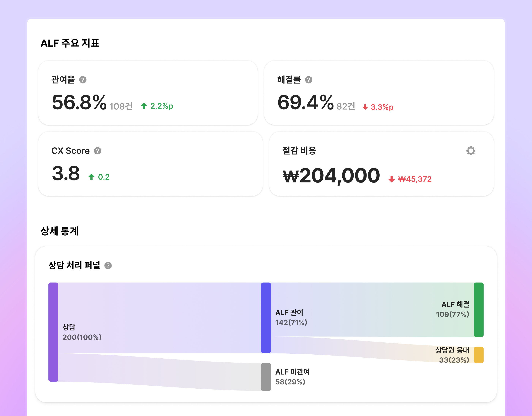Open the gear settings in the 절감 비용 card
The image size is (532, 416).
pos(471,151)
